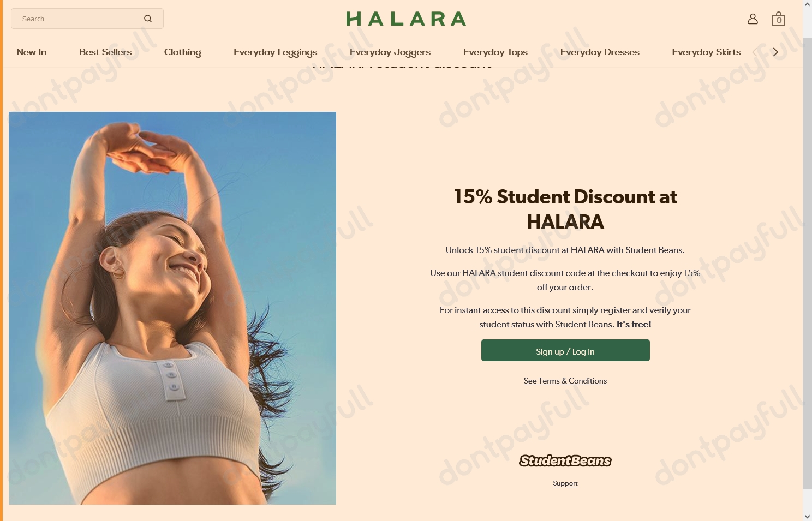
Task: Open the Everyday Skirts category
Action: (x=706, y=52)
